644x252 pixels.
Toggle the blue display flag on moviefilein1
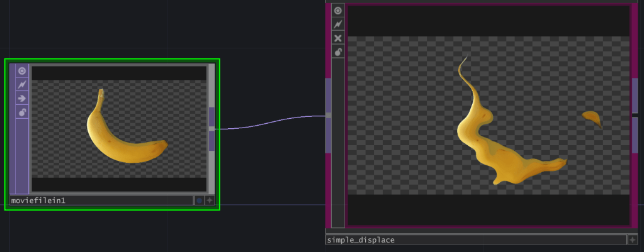pyautogui.click(x=199, y=200)
